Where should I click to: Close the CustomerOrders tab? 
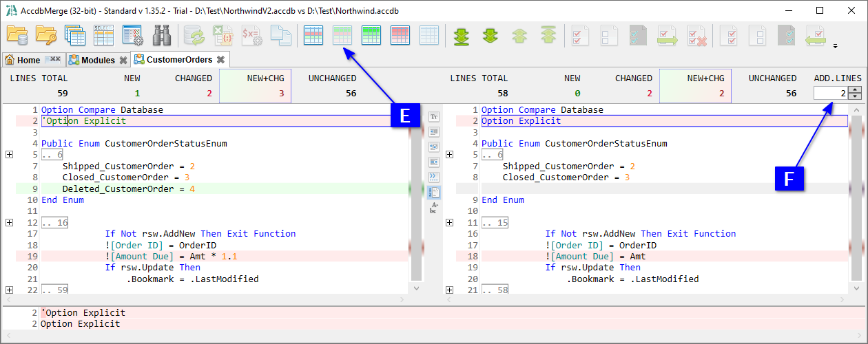220,60
